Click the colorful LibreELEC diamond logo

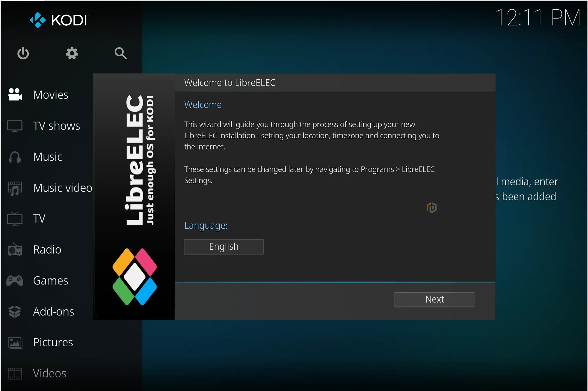135,277
